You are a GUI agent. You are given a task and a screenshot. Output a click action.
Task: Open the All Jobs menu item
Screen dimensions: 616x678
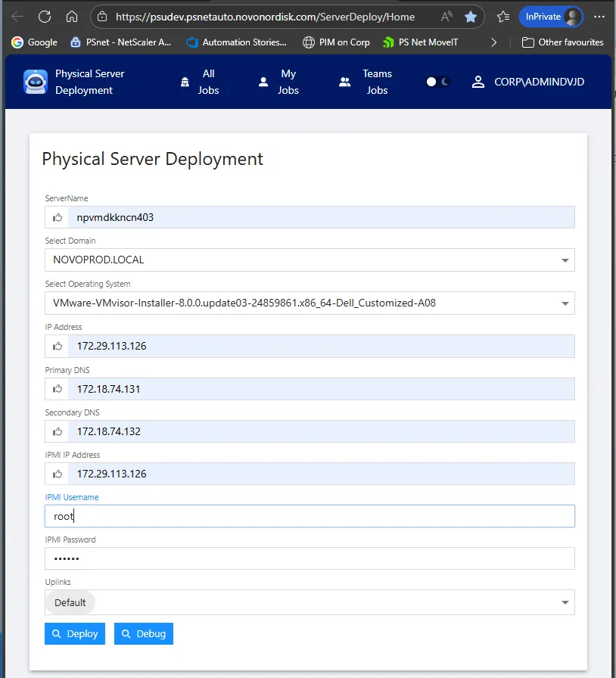(200, 82)
